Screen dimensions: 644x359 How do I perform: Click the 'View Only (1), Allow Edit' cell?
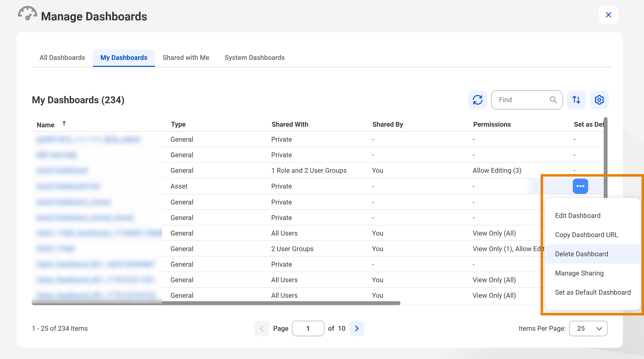click(508, 249)
